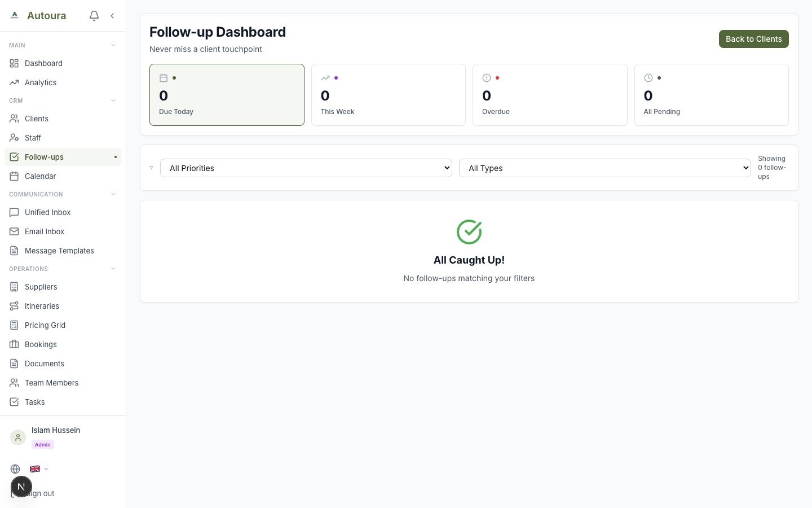This screenshot has height=508, width=812.
Task: Click the Autoura brand name
Action: click(x=47, y=16)
